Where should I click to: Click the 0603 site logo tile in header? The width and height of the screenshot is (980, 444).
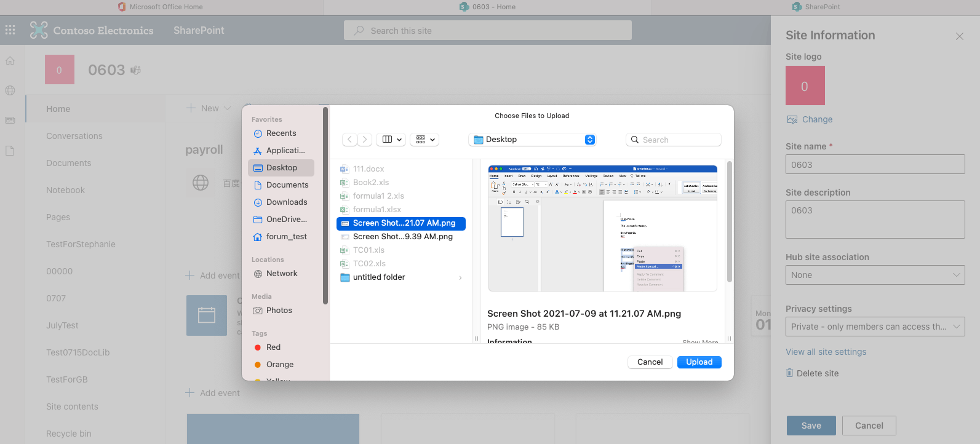click(x=60, y=69)
